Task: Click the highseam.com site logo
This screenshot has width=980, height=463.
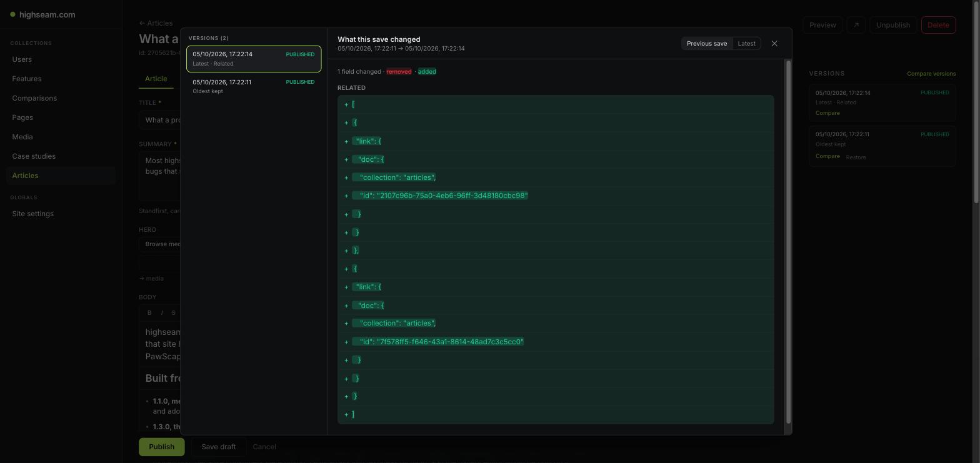Action: [42, 14]
